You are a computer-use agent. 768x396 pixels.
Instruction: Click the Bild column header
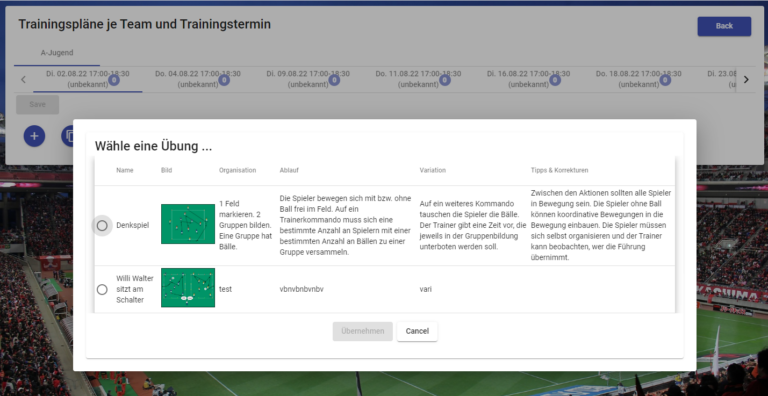click(x=167, y=171)
